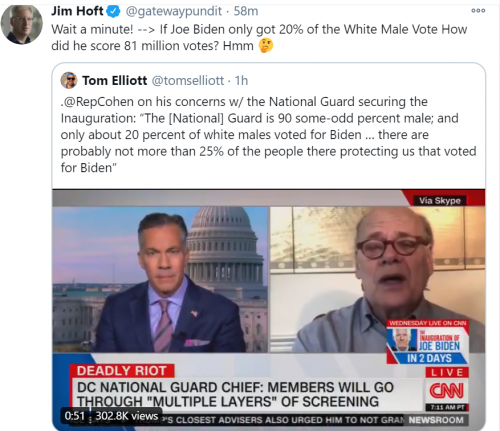The height and width of the screenshot is (431, 500).
Task: Click the Jim Hoft display name
Action: point(77,11)
